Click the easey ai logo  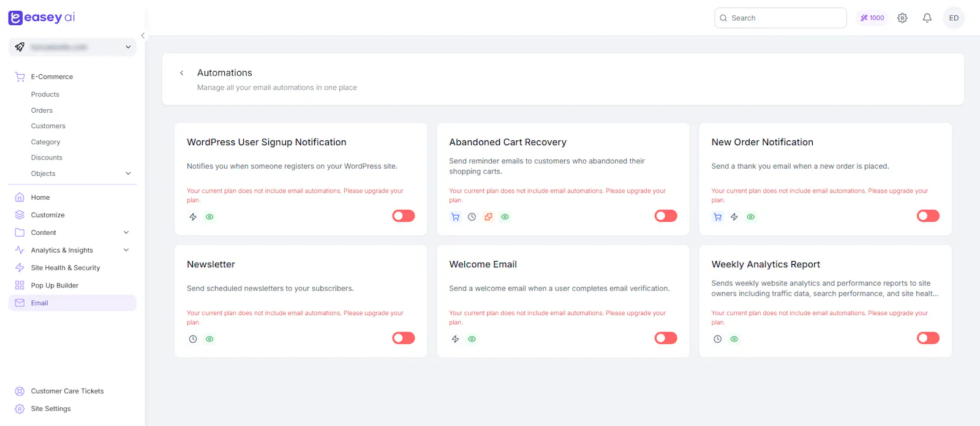(x=42, y=18)
